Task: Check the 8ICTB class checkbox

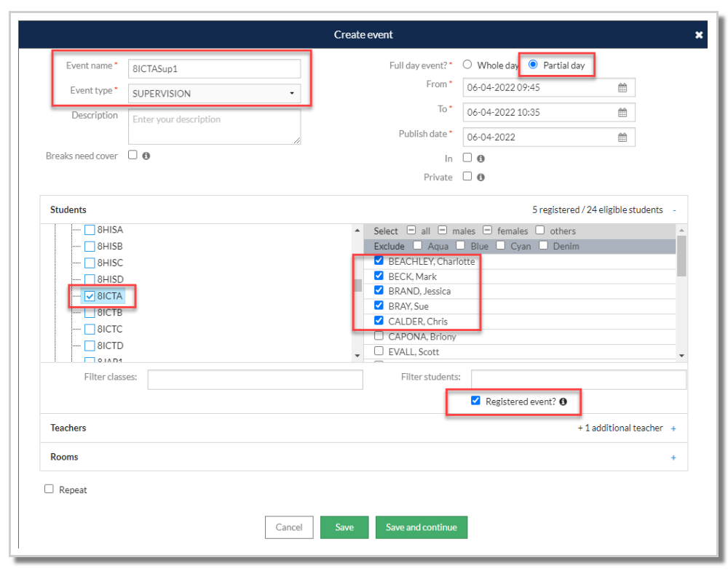Action: (90, 313)
